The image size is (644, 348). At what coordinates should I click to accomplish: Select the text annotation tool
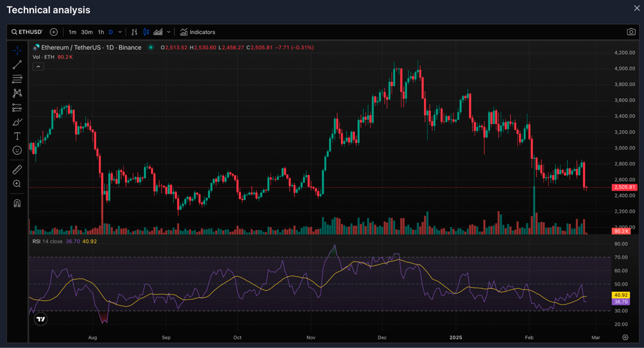coord(17,136)
